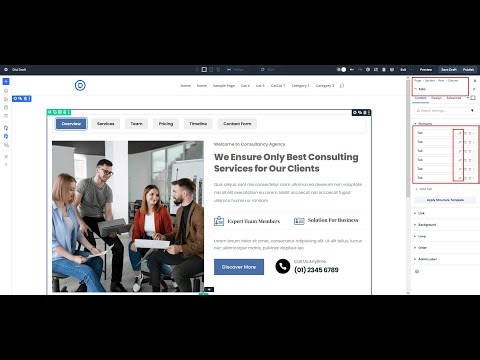
Task: Click the Exit button
Action: click(403, 69)
